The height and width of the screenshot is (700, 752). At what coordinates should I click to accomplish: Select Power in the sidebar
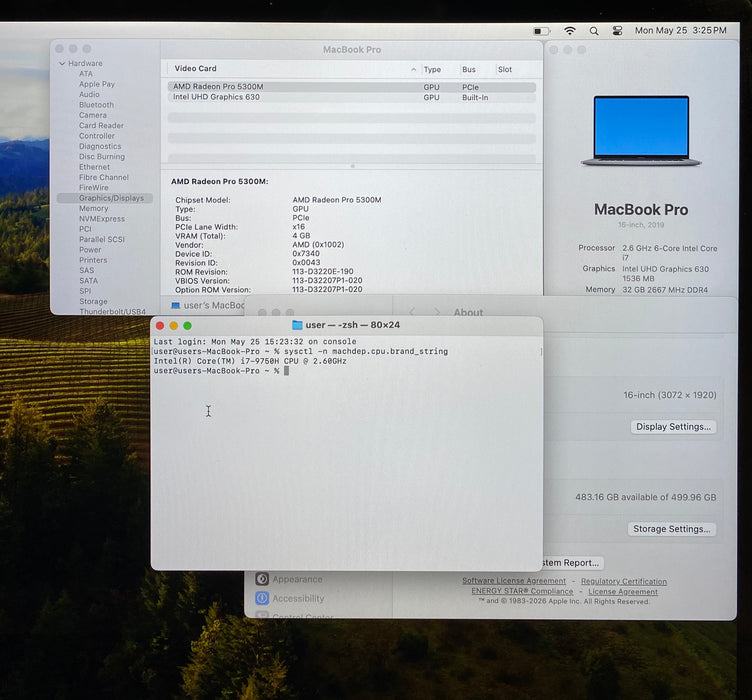(90, 250)
